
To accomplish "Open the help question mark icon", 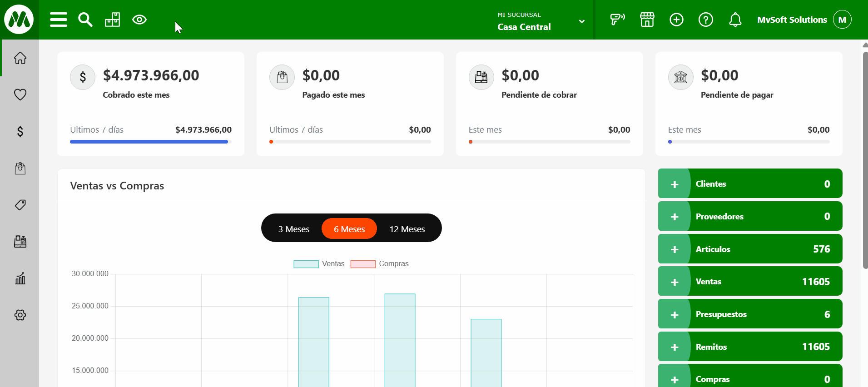I will pyautogui.click(x=705, y=20).
